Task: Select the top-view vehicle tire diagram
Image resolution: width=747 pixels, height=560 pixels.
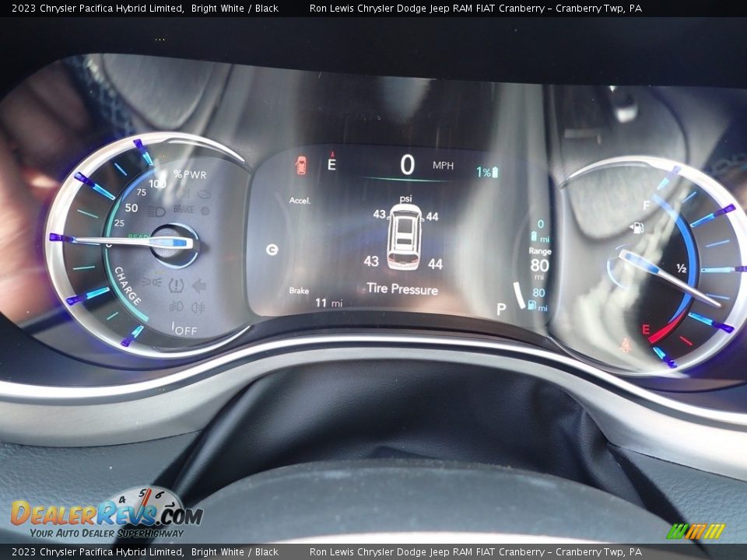Action: click(404, 236)
